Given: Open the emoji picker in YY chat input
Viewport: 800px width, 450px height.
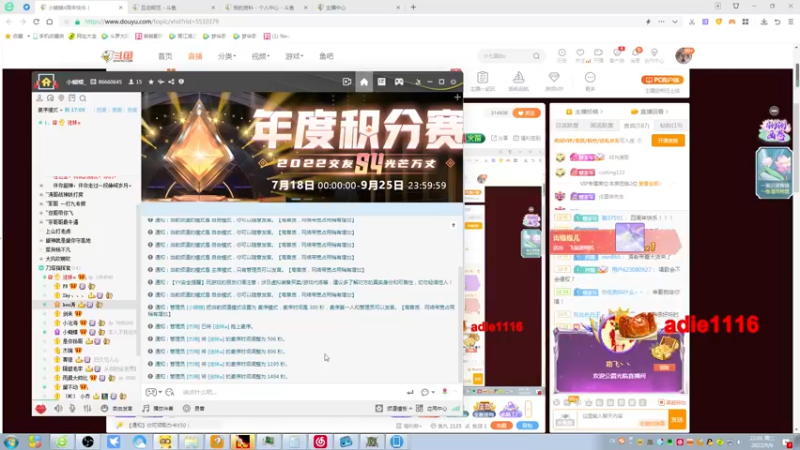Looking at the screenshot, I should coord(169,392).
